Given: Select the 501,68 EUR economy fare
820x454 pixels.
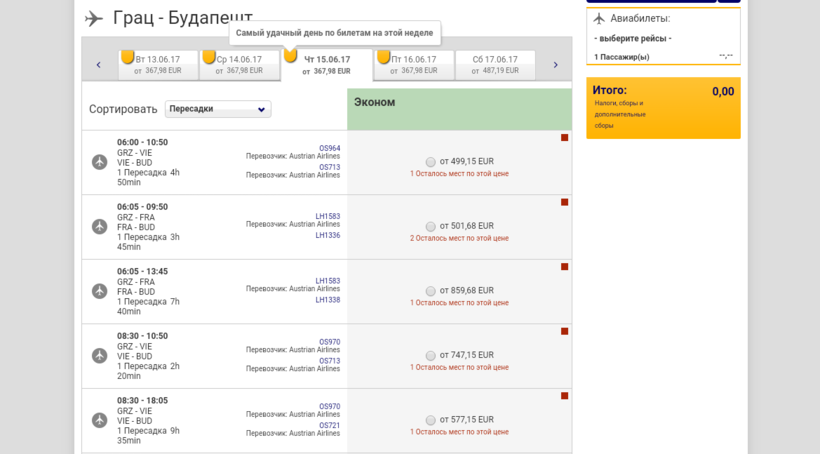Looking at the screenshot, I should coord(431,227).
